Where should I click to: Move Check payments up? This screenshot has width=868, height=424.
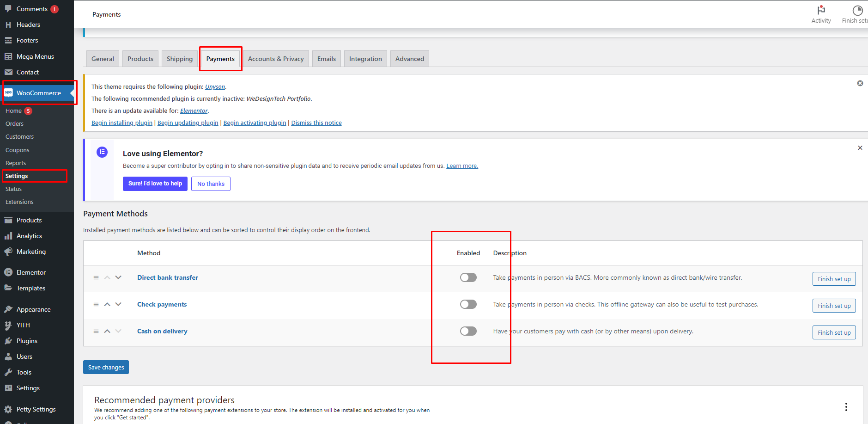point(107,304)
